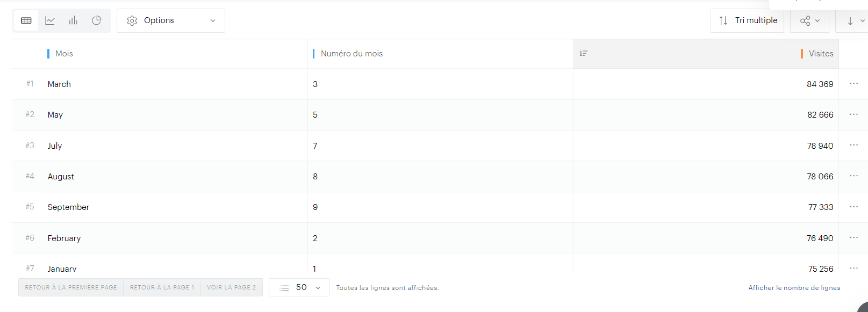Expand the rows-per-page 50 dropdown
Image resolution: width=868 pixels, height=312 pixels.
coord(299,288)
